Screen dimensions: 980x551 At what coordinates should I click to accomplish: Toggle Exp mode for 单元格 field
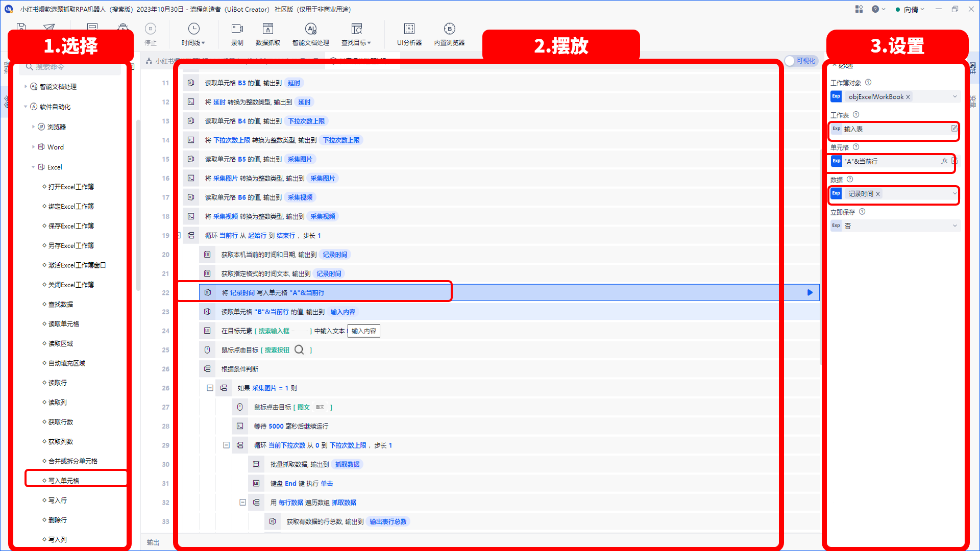tap(836, 161)
